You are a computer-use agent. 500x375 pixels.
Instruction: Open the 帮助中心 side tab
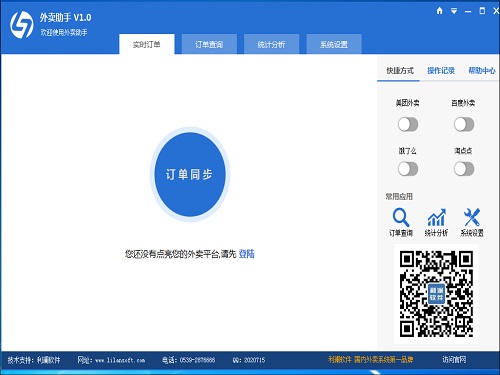click(482, 71)
